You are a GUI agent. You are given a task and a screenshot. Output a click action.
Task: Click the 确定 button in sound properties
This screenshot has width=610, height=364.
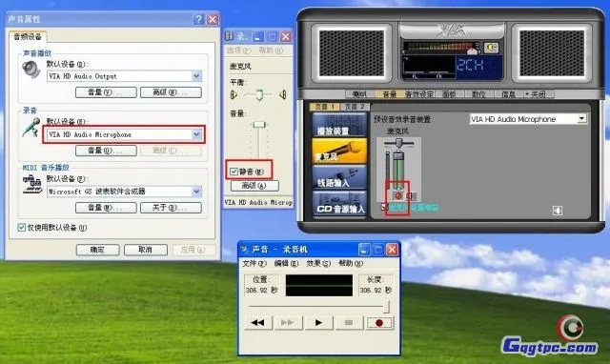click(x=97, y=250)
